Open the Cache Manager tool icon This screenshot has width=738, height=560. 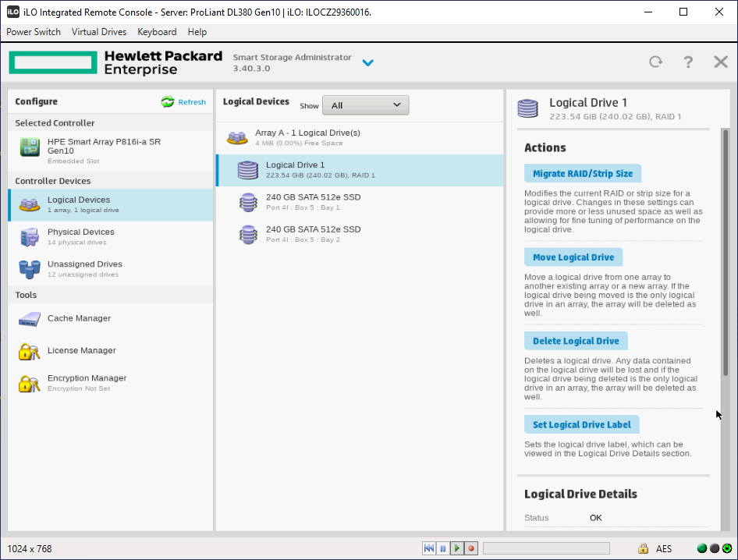coord(29,319)
